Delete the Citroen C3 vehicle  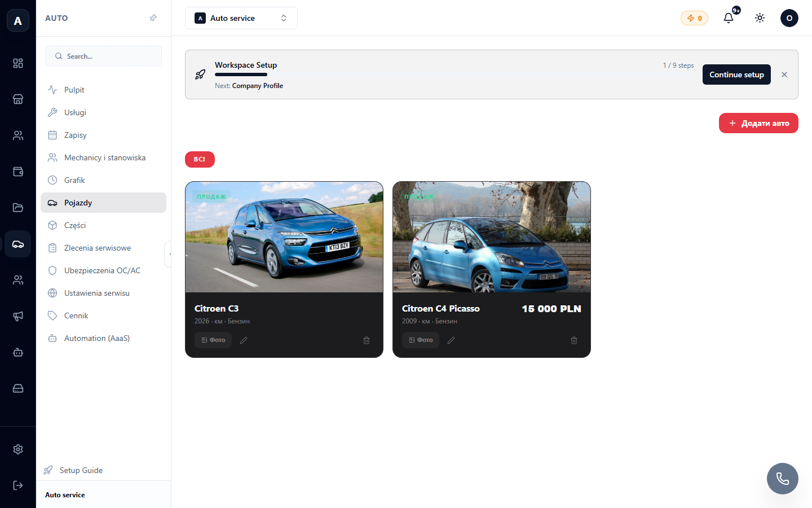coord(367,340)
